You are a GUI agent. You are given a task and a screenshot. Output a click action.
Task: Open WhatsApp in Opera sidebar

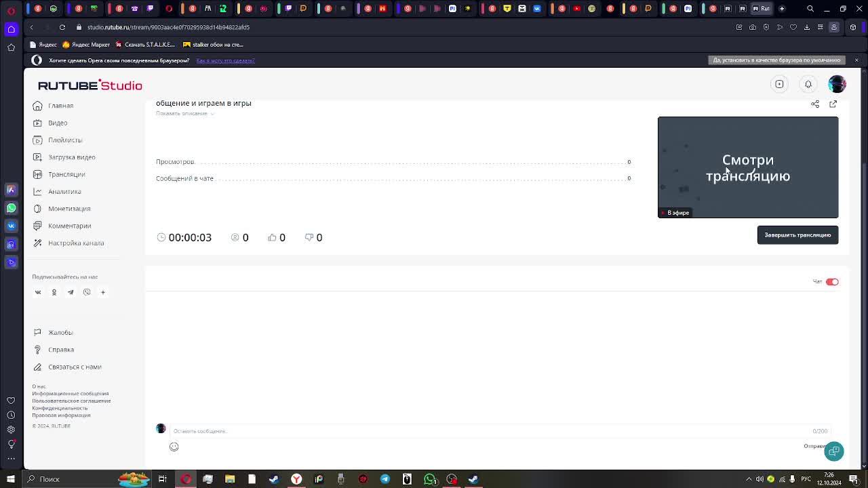point(11,207)
